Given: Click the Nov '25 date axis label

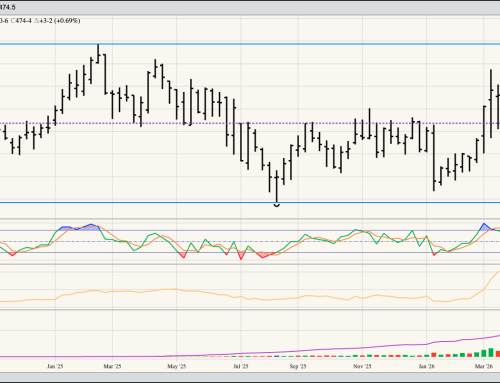Looking at the screenshot, I should point(362,366).
